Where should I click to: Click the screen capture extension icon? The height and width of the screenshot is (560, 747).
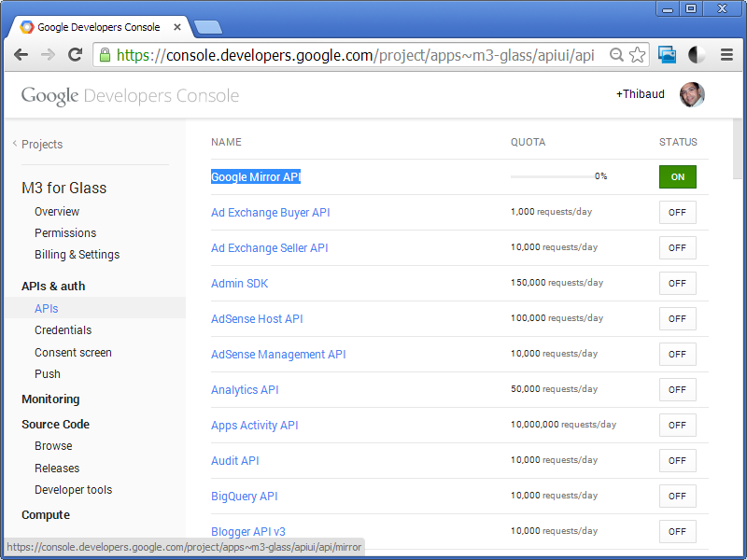point(667,55)
